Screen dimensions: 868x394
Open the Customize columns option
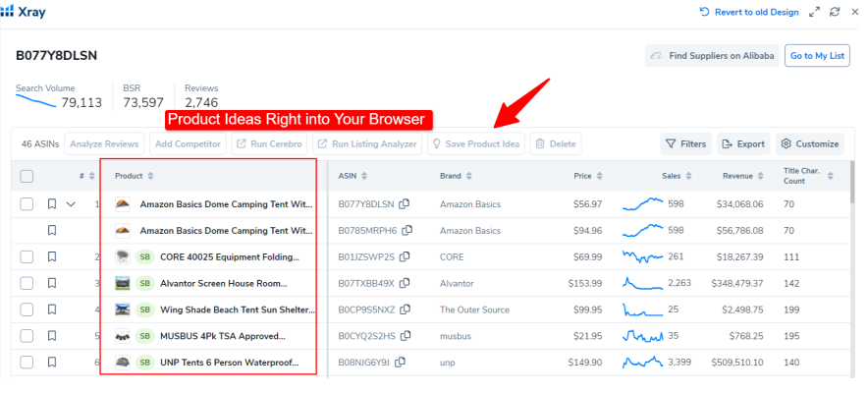(810, 143)
